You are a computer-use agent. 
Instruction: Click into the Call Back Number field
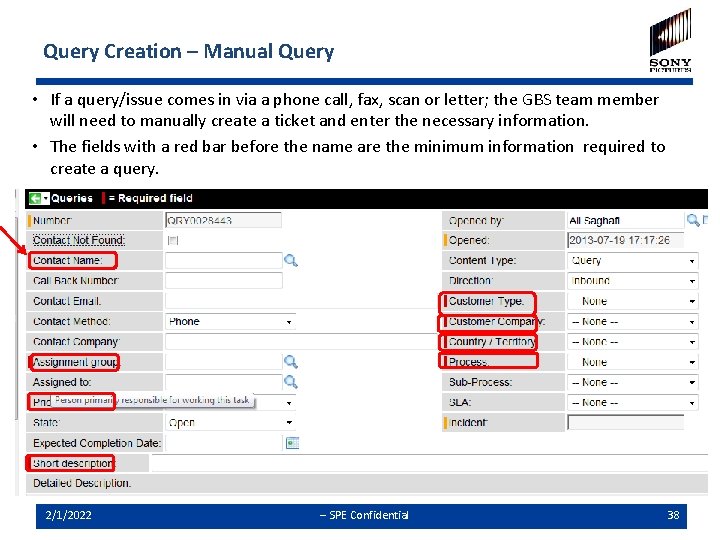(224, 281)
